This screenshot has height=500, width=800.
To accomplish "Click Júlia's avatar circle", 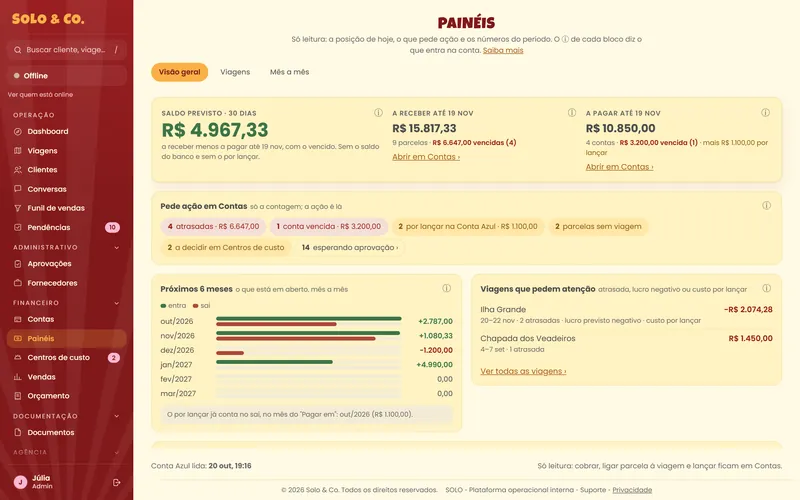I will pyautogui.click(x=20, y=482).
